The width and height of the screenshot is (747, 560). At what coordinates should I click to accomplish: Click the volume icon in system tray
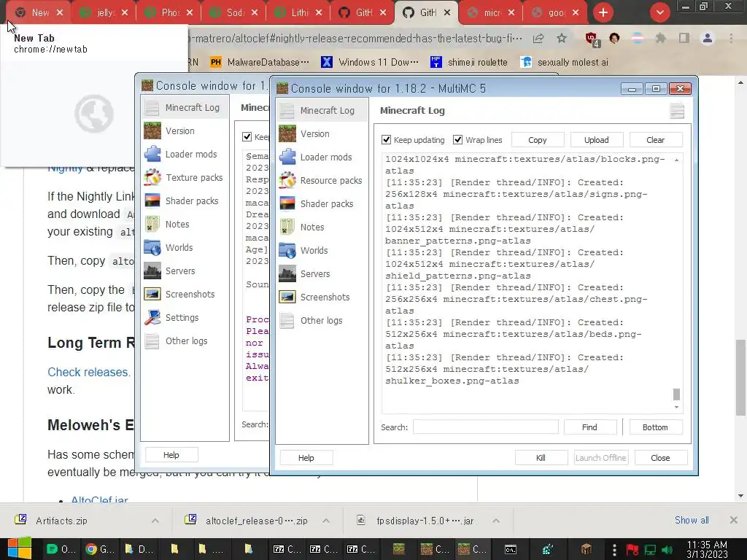(x=667, y=550)
